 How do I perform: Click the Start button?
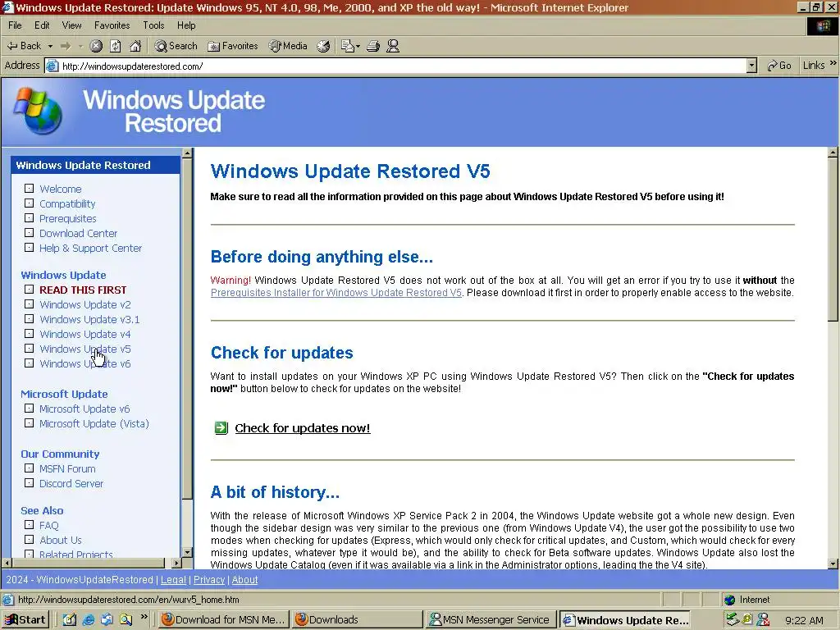(25, 620)
